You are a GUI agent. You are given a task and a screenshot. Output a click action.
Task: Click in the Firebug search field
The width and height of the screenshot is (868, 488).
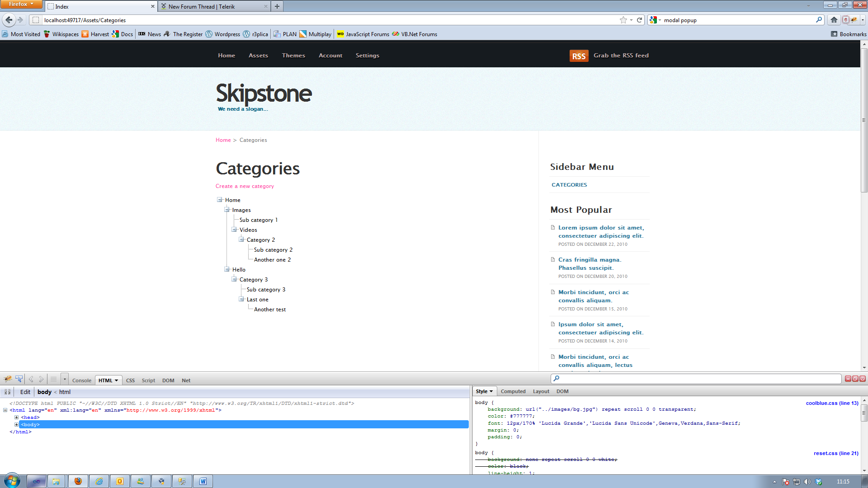click(696, 379)
